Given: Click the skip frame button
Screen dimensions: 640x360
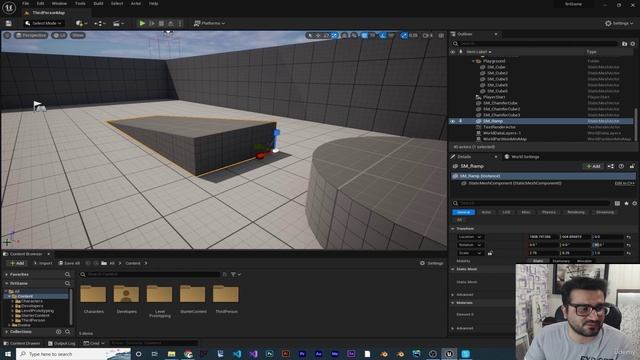Looking at the screenshot, I should click(152, 23).
